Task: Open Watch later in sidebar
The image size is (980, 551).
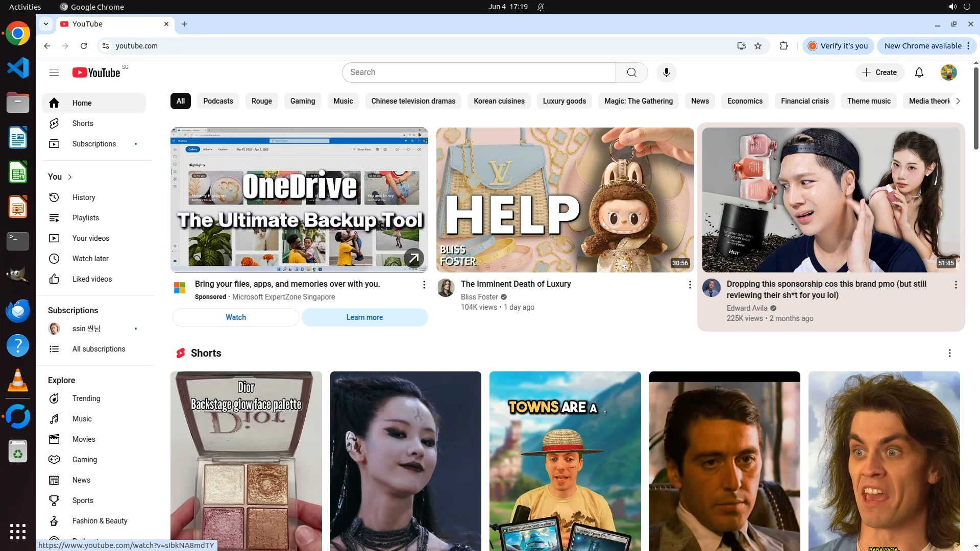Action: (x=90, y=259)
